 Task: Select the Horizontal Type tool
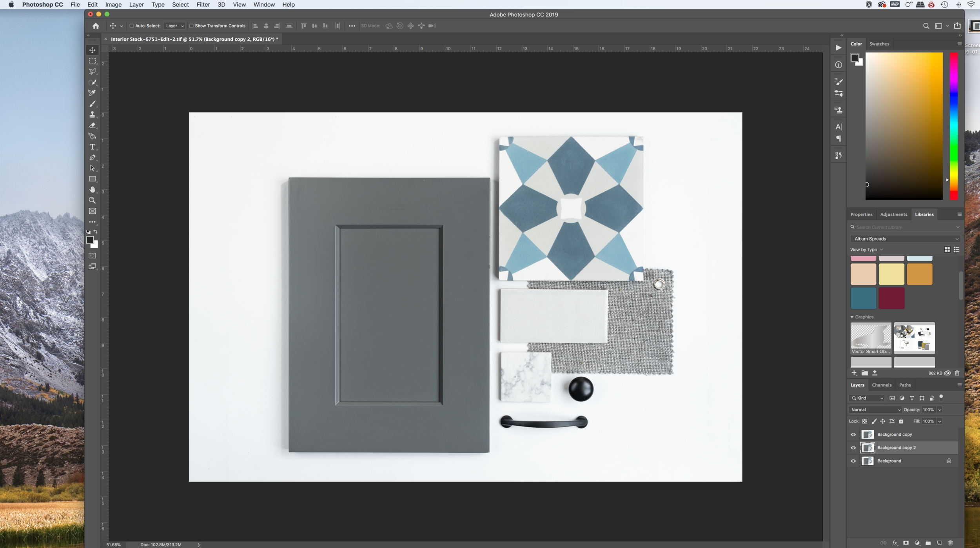pyautogui.click(x=92, y=147)
